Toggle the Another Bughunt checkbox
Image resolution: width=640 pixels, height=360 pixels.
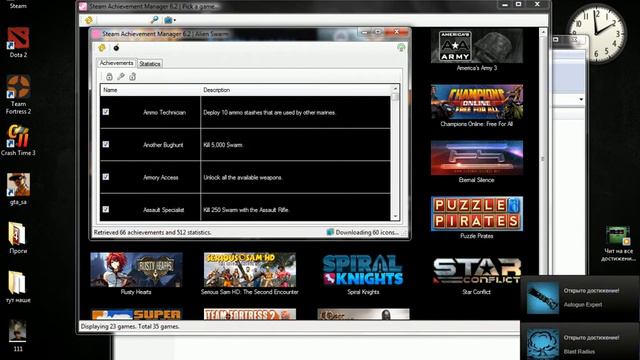(106, 144)
